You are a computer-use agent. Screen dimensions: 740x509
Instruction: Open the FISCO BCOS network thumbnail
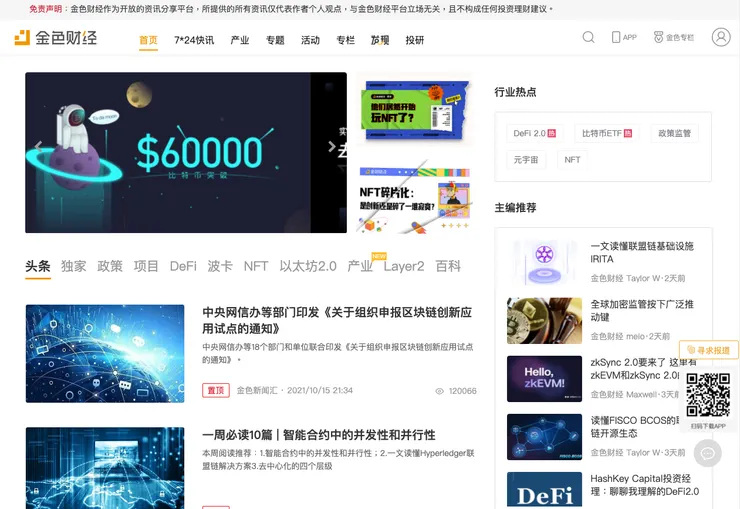tap(544, 437)
